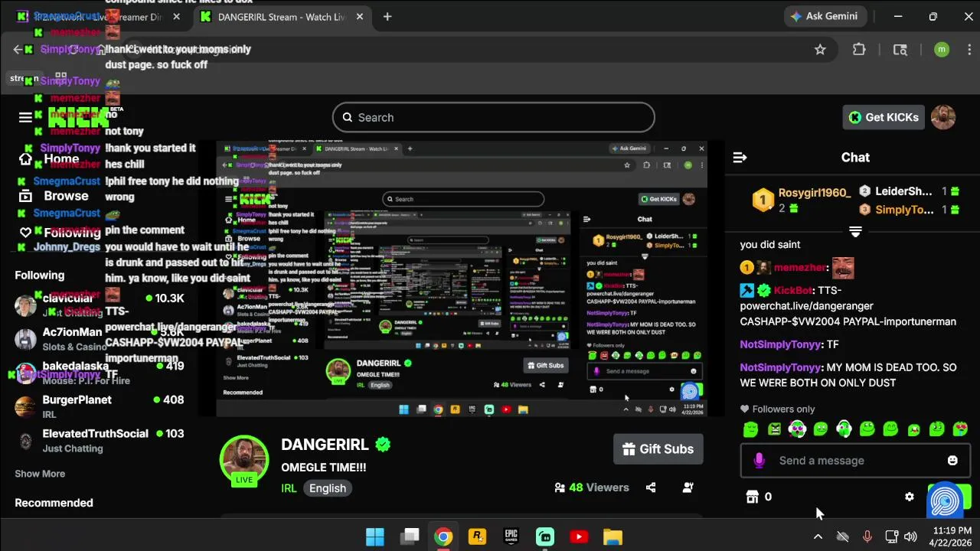Open Chrome extensions puzzle icon
980x551 pixels.
pyautogui.click(x=859, y=50)
